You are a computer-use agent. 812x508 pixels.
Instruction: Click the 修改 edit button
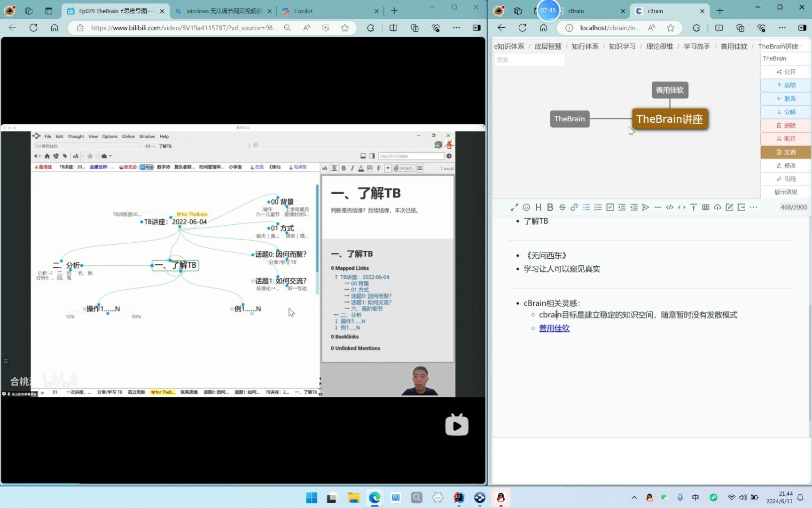tap(786, 166)
